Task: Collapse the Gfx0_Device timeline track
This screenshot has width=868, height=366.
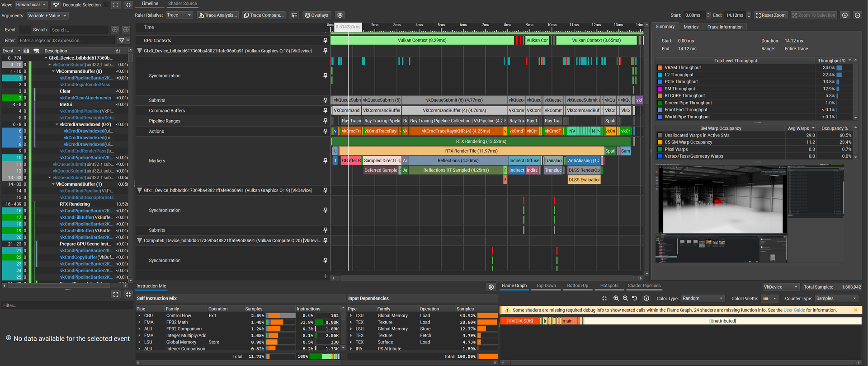Action: [140, 51]
